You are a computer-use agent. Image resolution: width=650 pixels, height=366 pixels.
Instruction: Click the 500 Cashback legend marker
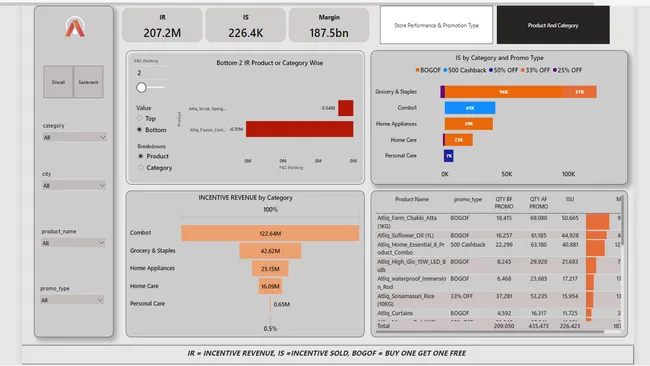click(445, 70)
